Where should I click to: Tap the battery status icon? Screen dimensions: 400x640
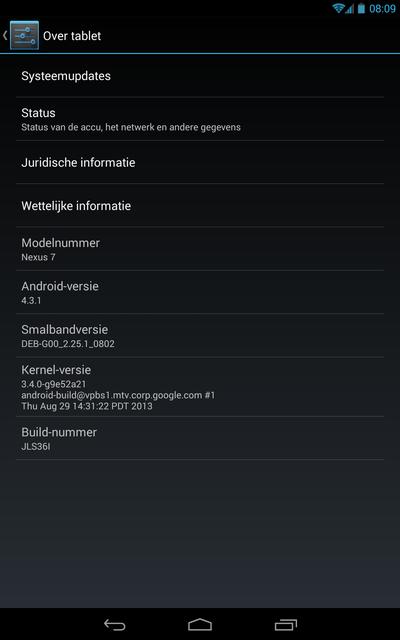pos(361,8)
